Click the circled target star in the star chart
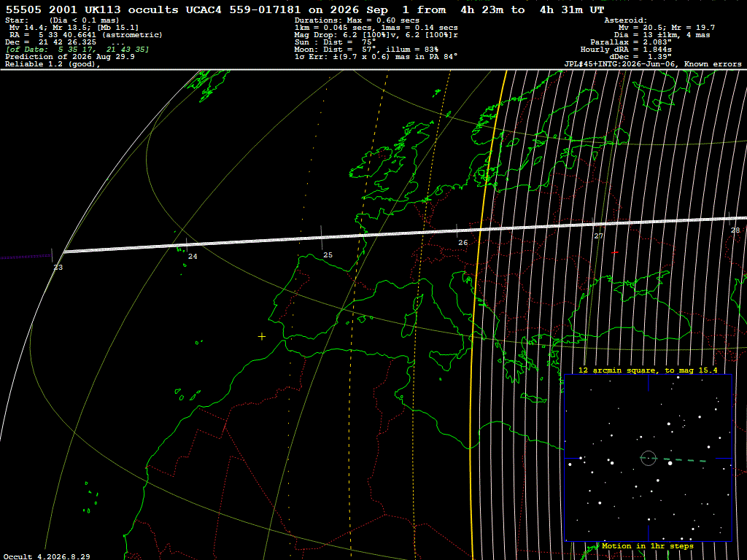Screen dimensions: 747x560 (648, 458)
